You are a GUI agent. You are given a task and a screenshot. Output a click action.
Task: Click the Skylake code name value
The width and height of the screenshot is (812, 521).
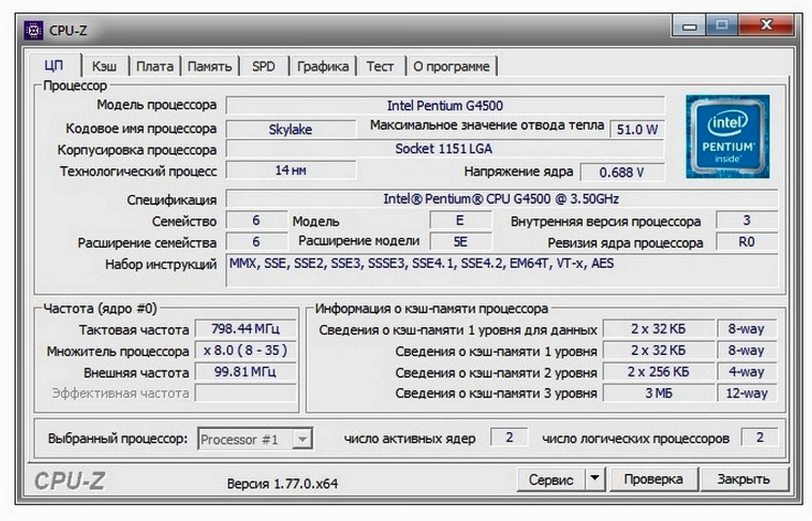[290, 129]
